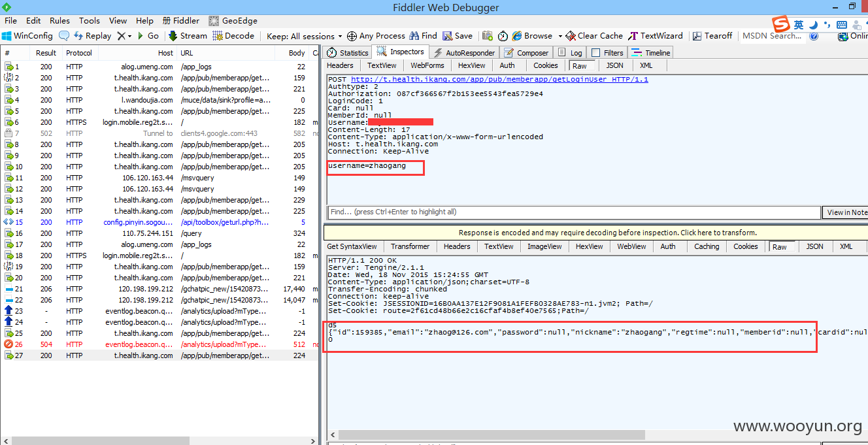
Task: Click the Online status icon
Action: pyautogui.click(x=852, y=36)
